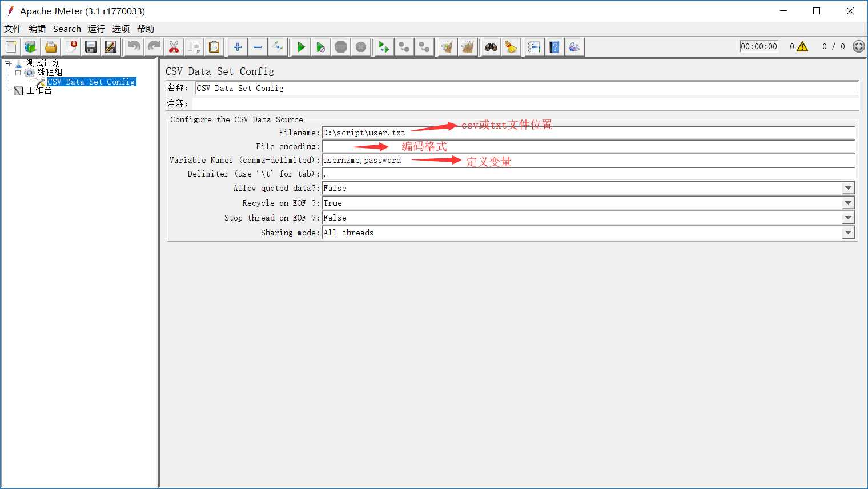Viewport: 868px width, 489px height.
Task: Open Sharing mode dropdown
Action: [x=848, y=233]
